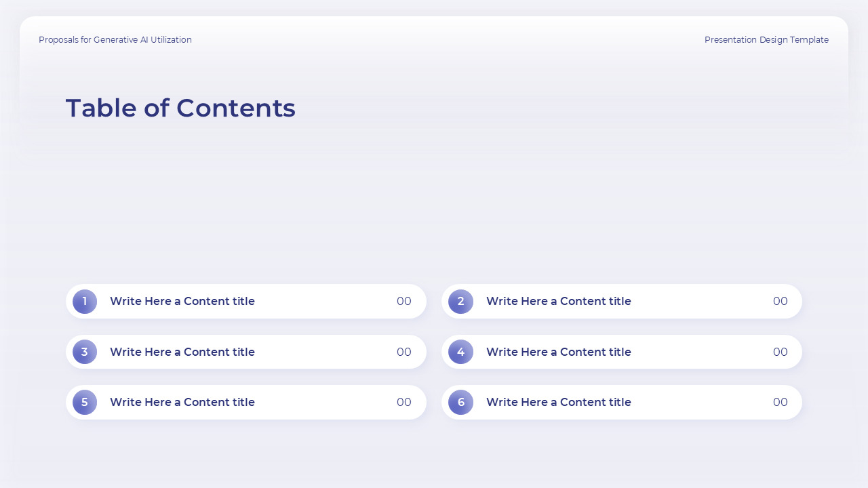The height and width of the screenshot is (488, 868).
Task: Click the content title text in item 3
Action: pyautogui.click(x=182, y=352)
